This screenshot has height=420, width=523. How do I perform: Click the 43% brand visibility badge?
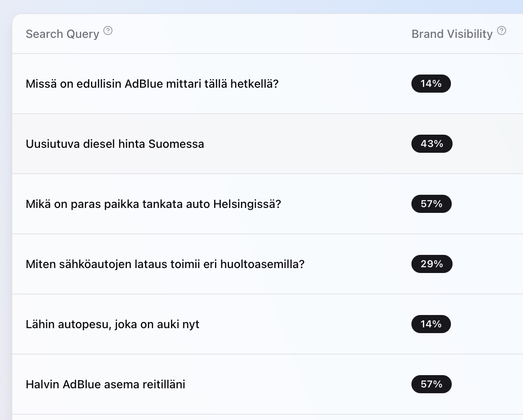coord(432,144)
